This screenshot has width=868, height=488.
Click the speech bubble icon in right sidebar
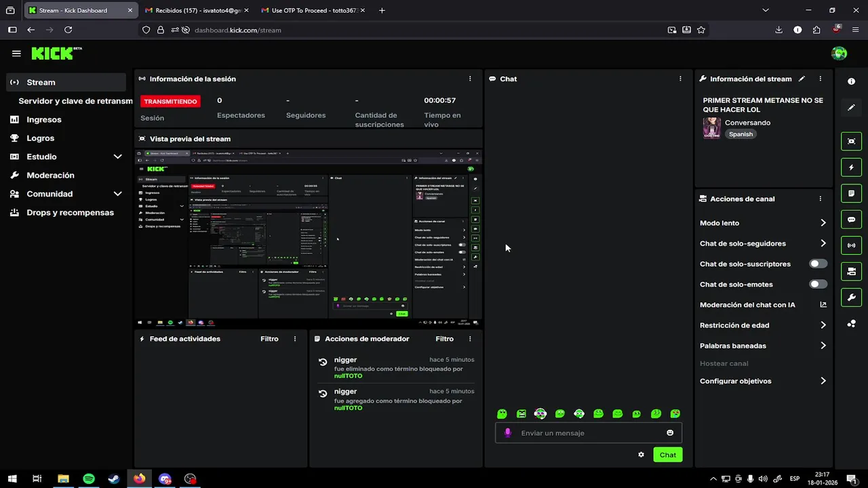[x=851, y=220]
